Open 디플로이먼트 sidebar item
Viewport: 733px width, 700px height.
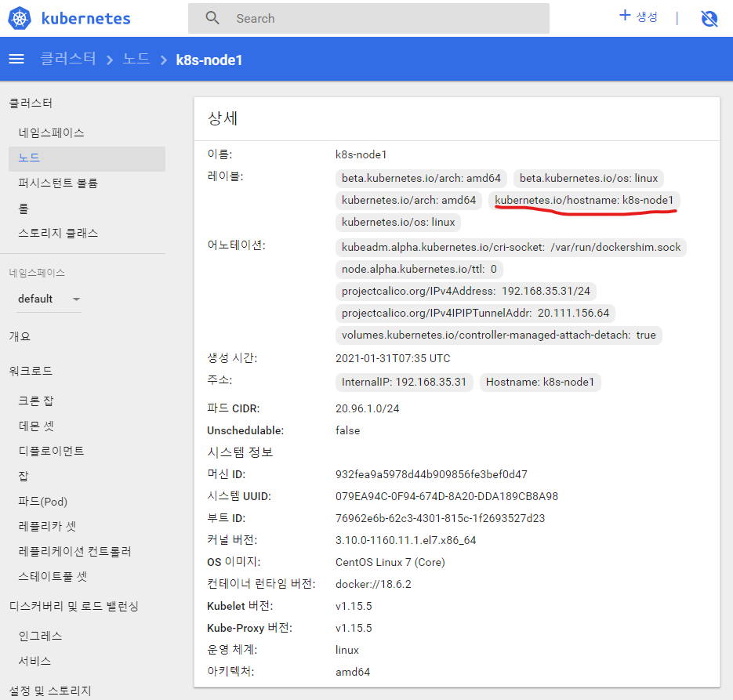tap(52, 451)
